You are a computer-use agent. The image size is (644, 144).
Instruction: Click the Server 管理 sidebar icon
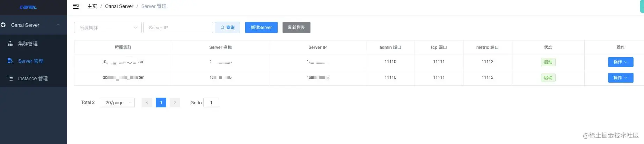click(10, 61)
